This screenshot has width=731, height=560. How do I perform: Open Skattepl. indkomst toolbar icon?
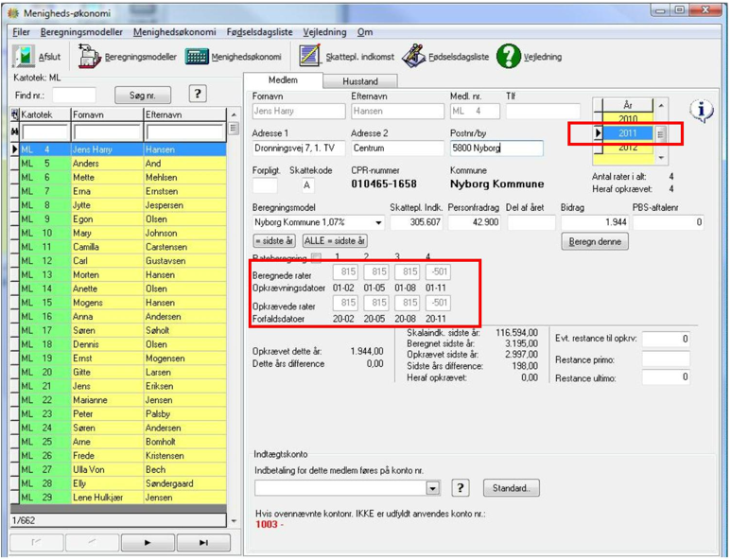click(310, 57)
